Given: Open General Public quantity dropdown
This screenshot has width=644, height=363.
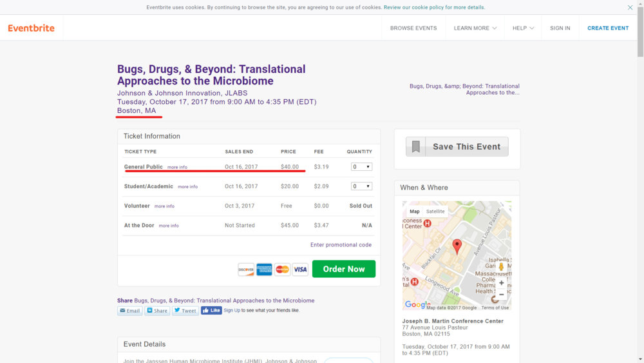Looking at the screenshot, I should 361,167.
